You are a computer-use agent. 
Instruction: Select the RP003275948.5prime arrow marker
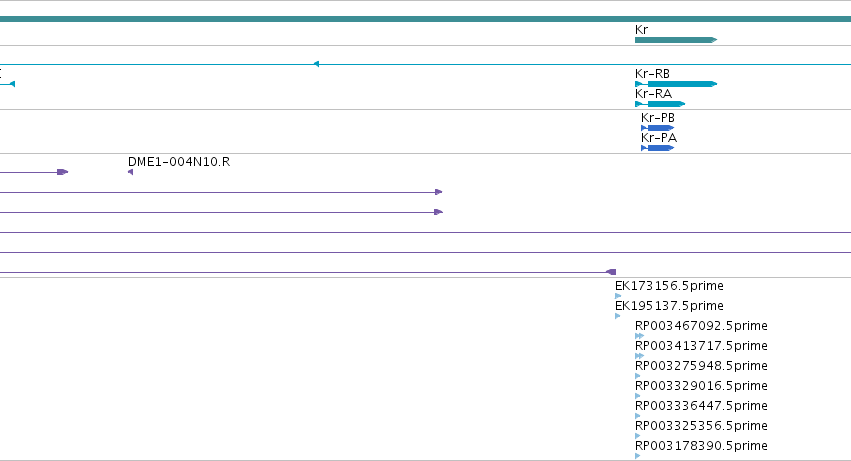pos(638,376)
